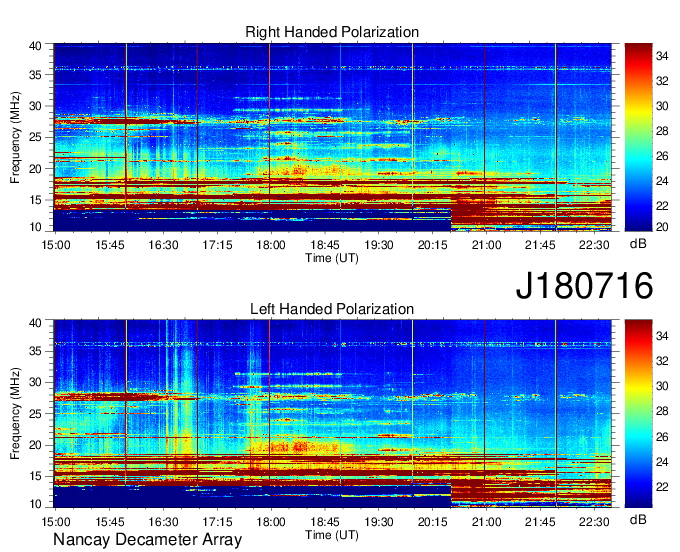Click the "Nancay Decameter Array" caption
680x552 pixels.
click(x=147, y=540)
